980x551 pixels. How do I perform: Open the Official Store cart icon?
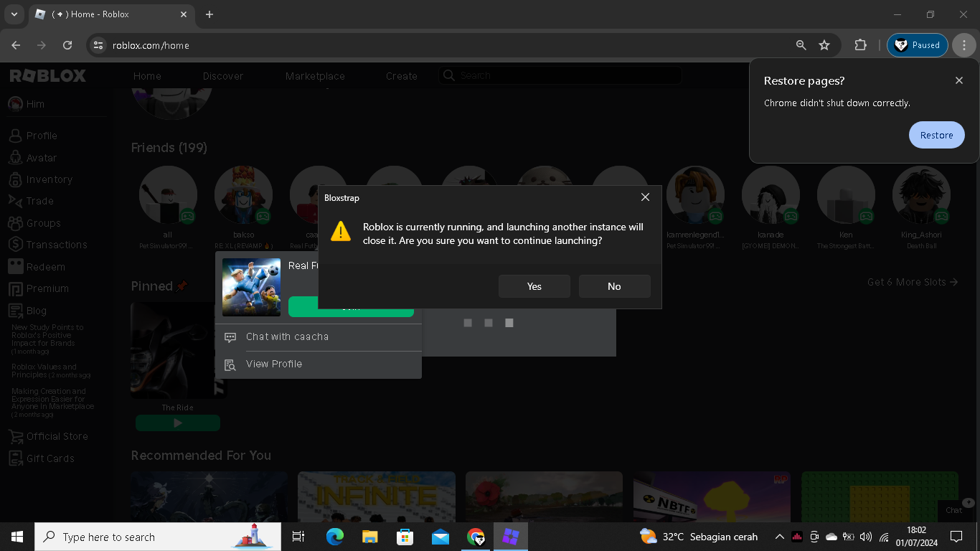(x=15, y=436)
